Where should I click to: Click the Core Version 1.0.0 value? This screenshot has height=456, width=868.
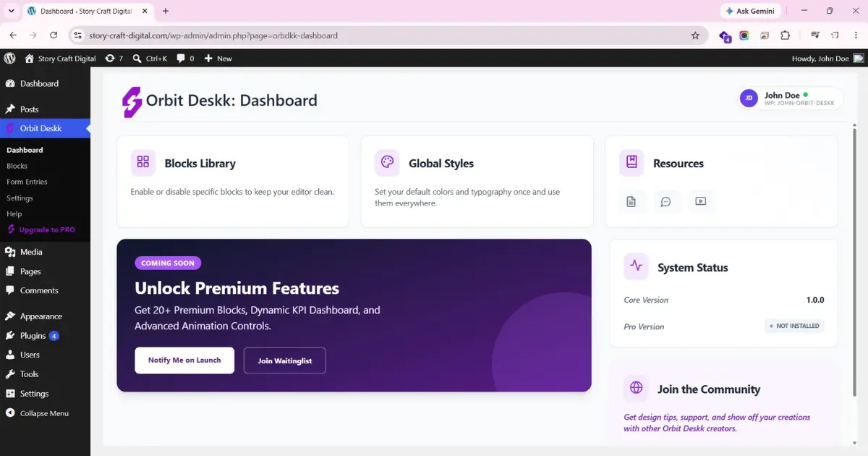click(815, 300)
